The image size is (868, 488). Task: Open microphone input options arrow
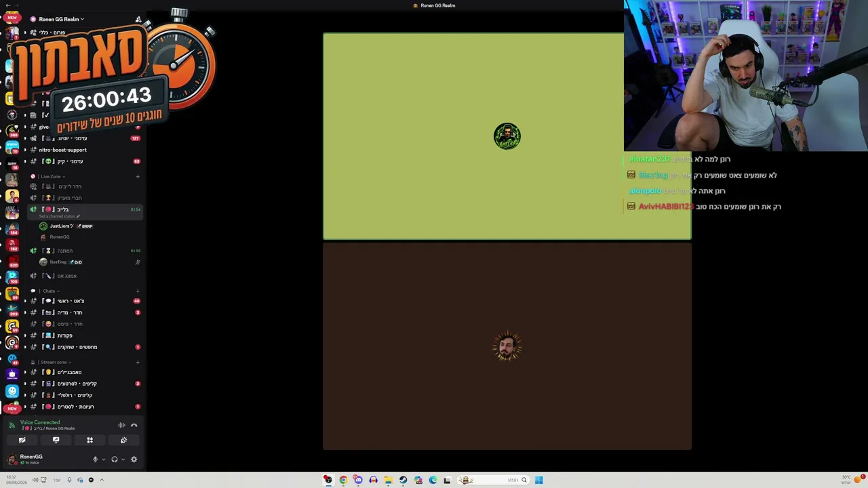point(103,460)
